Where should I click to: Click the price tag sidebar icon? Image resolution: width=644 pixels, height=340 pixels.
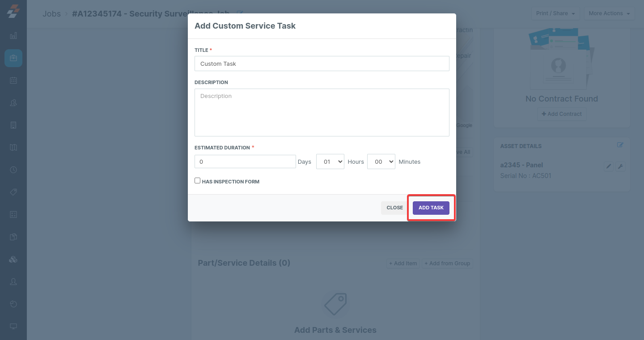point(13,192)
